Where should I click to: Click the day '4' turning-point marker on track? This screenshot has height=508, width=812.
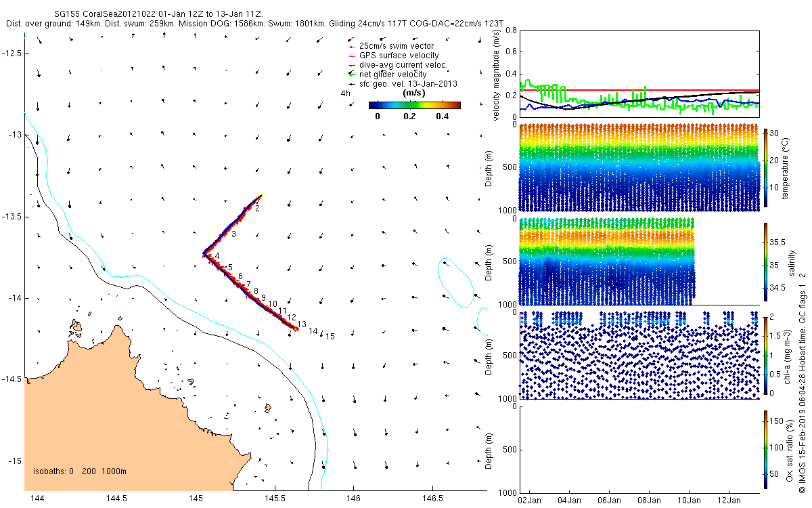click(x=217, y=256)
